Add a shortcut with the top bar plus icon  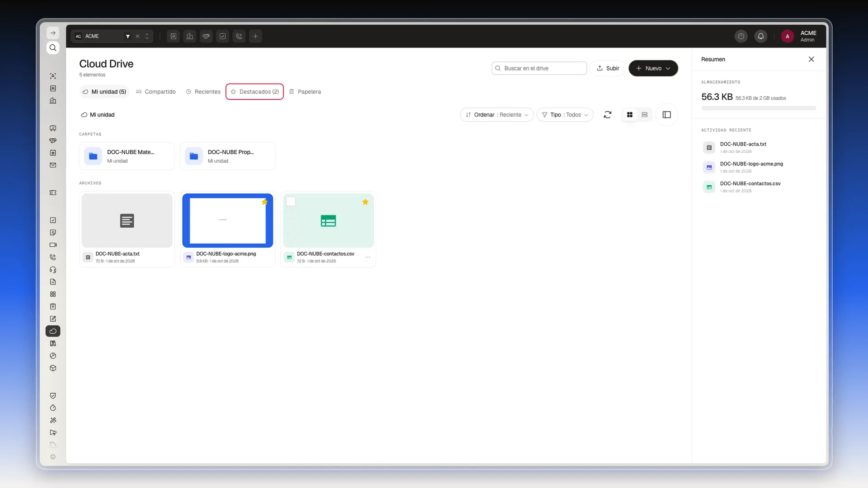tap(255, 36)
